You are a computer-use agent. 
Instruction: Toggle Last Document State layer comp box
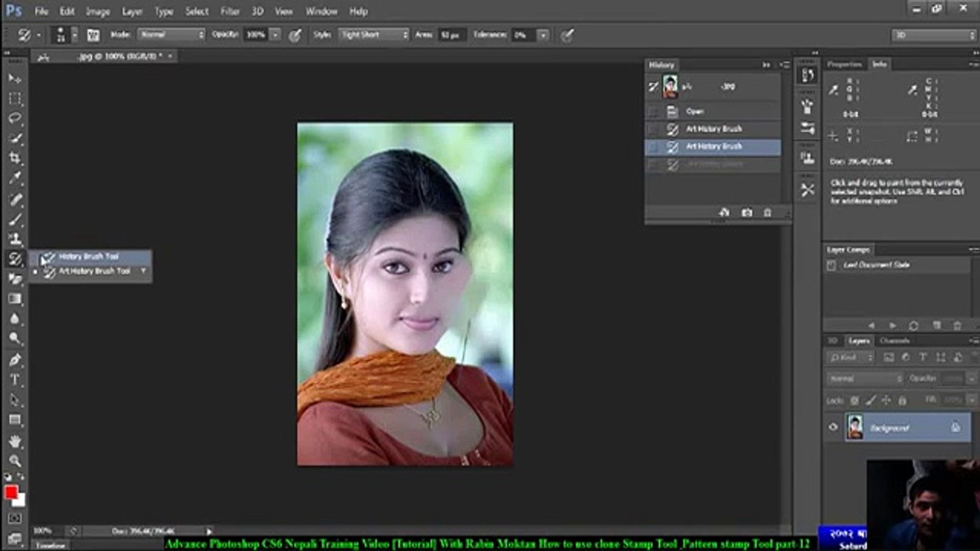coord(831,265)
